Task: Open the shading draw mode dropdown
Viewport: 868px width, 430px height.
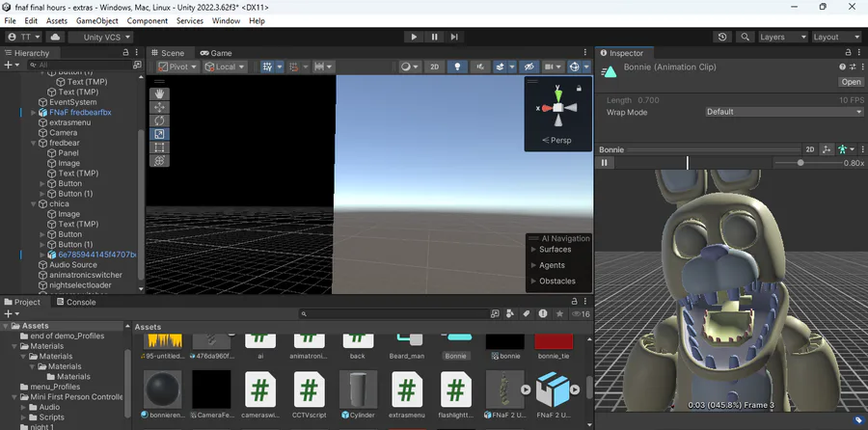Action: pyautogui.click(x=410, y=67)
